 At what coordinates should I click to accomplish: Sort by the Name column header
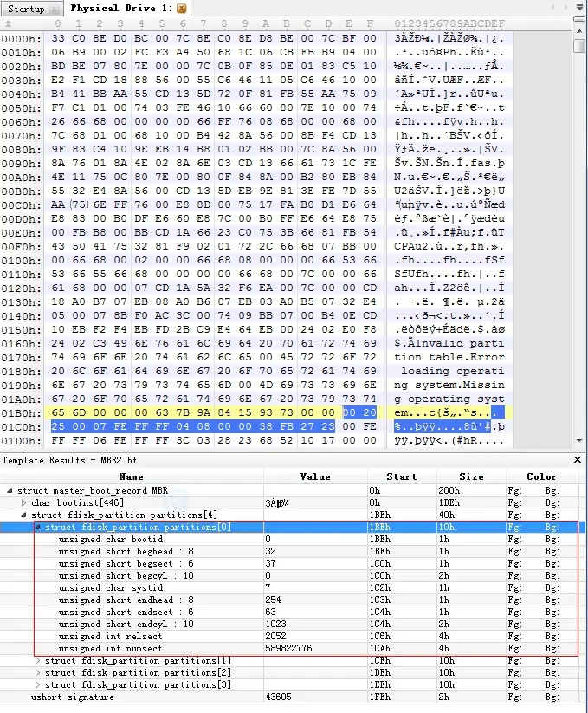[x=132, y=476]
